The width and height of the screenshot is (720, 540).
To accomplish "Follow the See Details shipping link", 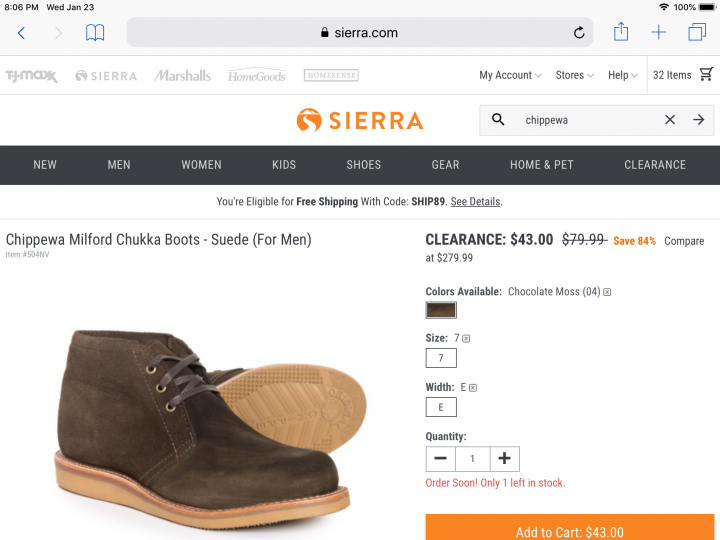I will click(x=475, y=202).
